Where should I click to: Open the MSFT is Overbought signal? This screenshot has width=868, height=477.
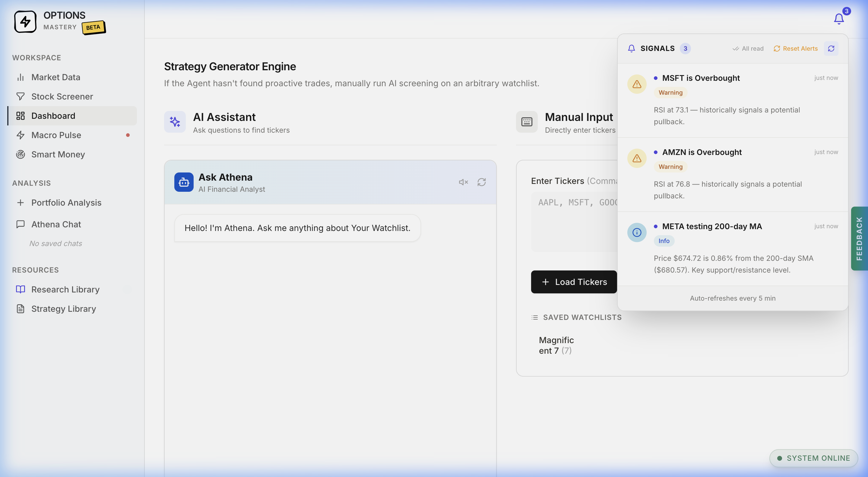[733, 100]
